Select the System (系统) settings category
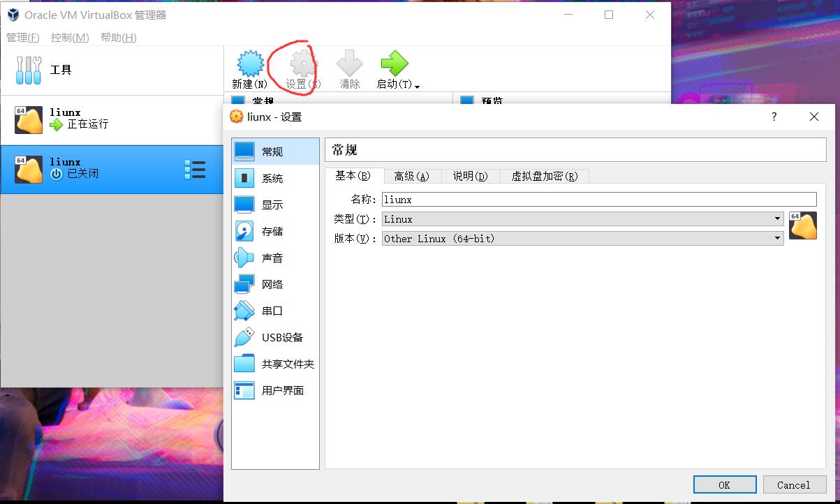The height and width of the screenshot is (504, 840). click(x=276, y=178)
